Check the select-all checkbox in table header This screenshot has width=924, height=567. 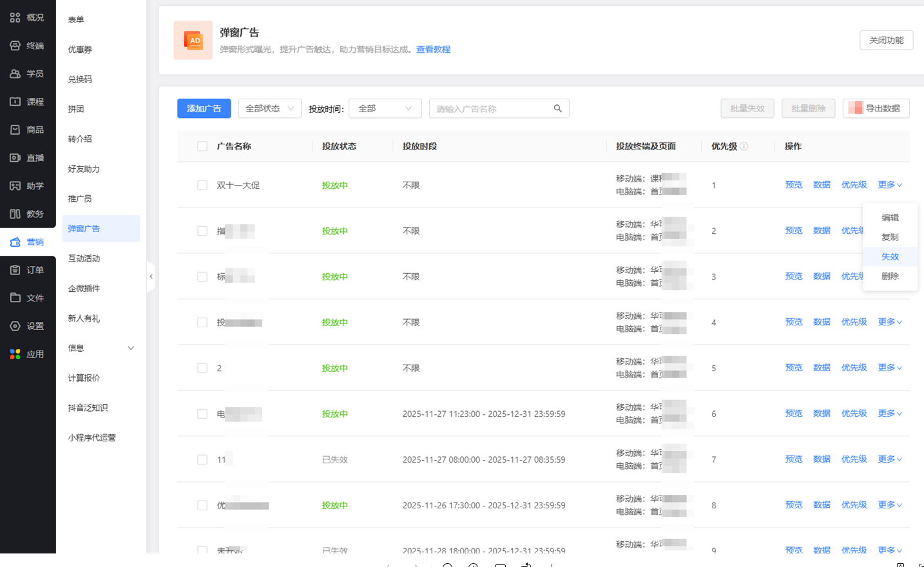coord(202,146)
